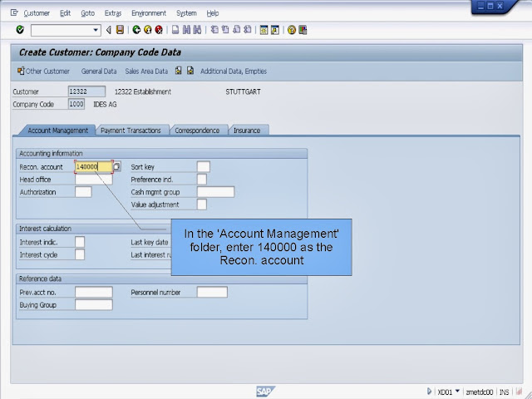Click the Authorization input field

83,192
